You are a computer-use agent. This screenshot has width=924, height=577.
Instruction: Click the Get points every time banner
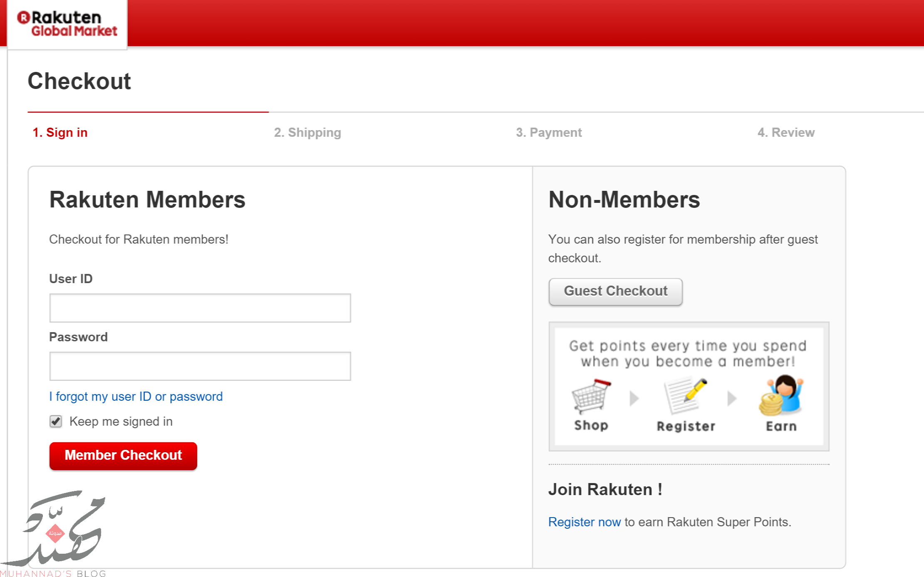[689, 386]
